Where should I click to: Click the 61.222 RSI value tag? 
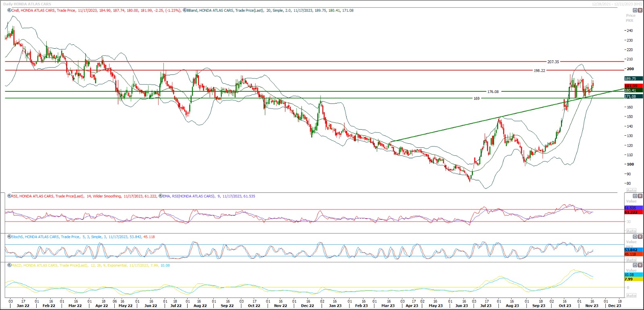634,212
